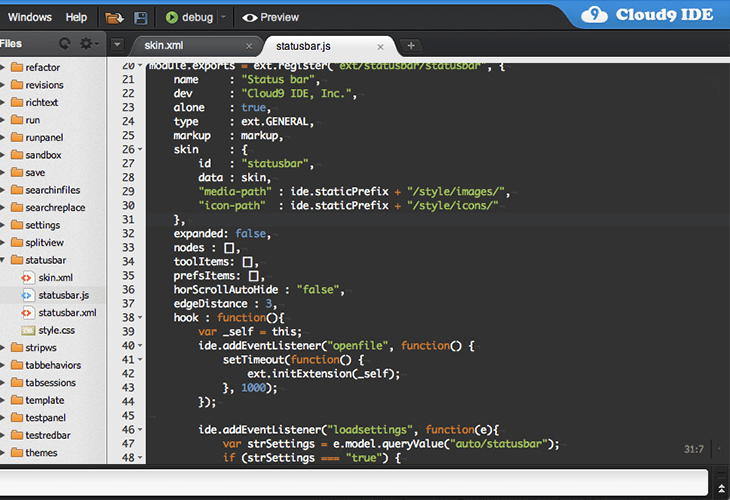Click the testredbar folder icon

17,435
